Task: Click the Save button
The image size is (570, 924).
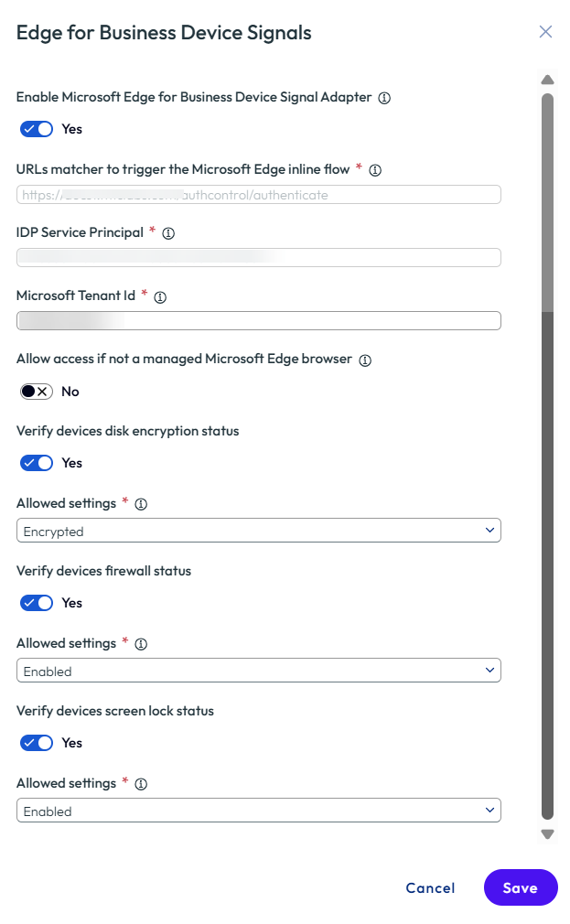Action: pyautogui.click(x=521, y=887)
